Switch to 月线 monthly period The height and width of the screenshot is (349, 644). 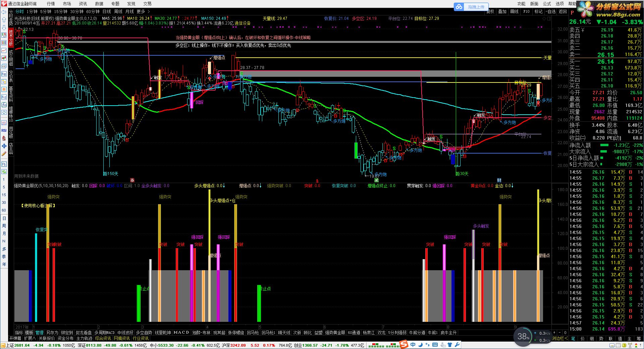[129, 12]
